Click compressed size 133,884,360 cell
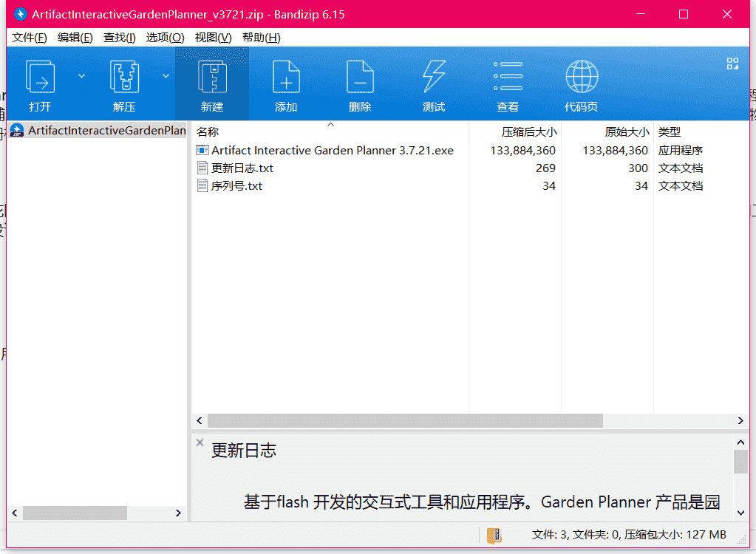Image resolution: width=756 pixels, height=554 pixels. coord(523,150)
